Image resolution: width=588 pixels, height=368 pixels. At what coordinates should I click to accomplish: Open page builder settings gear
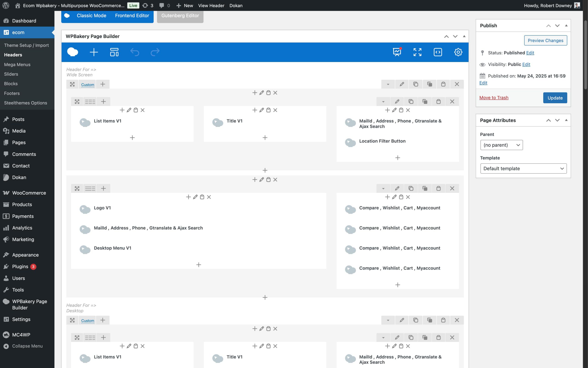[458, 52]
